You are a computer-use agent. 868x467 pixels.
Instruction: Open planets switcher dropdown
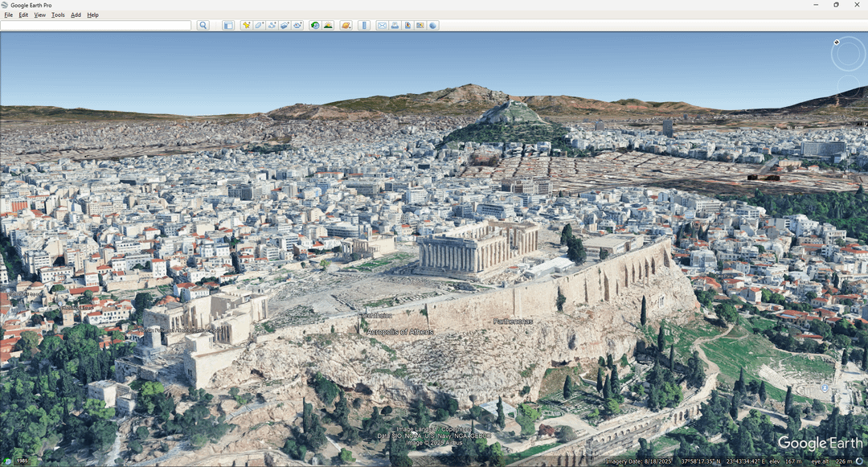pos(346,26)
